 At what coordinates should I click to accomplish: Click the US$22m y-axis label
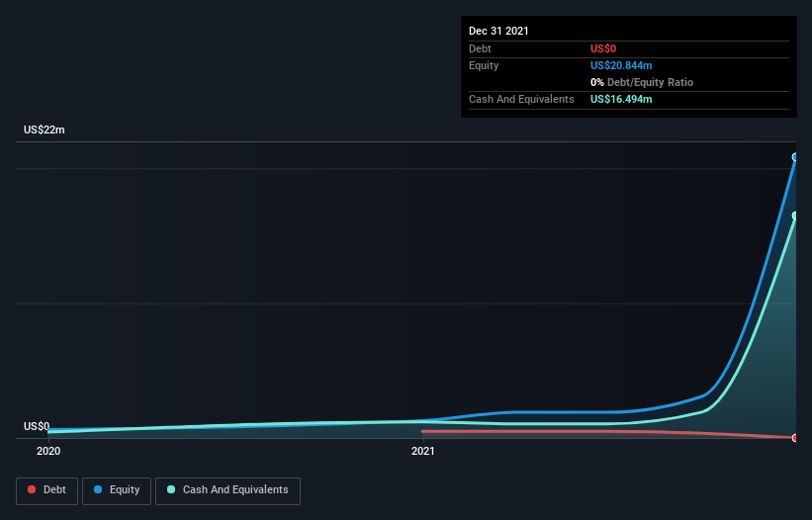[45, 130]
